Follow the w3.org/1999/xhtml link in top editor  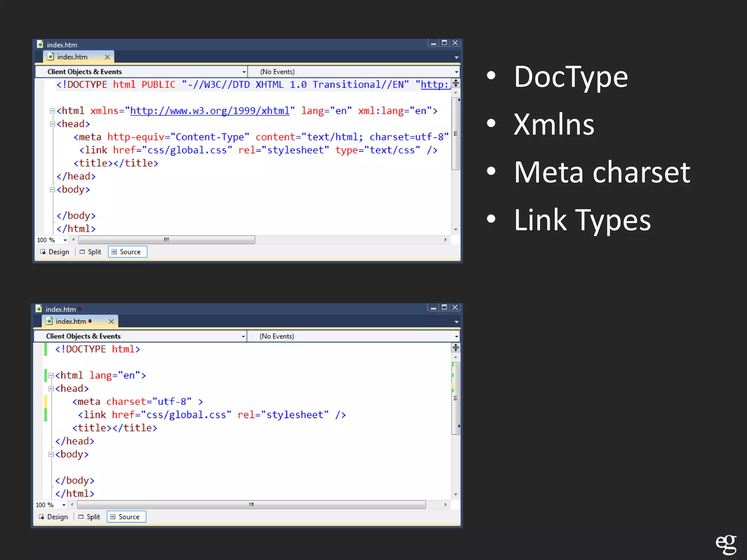click(x=210, y=111)
